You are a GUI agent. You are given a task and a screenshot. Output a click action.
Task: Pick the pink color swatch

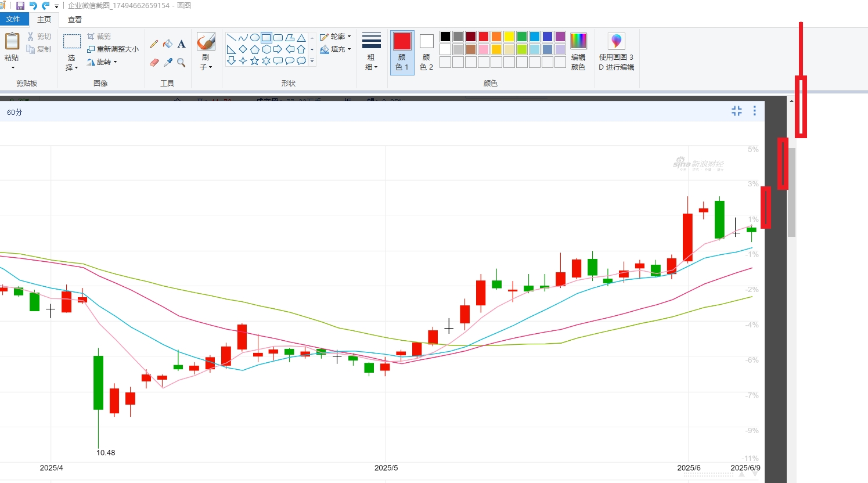[x=484, y=49]
